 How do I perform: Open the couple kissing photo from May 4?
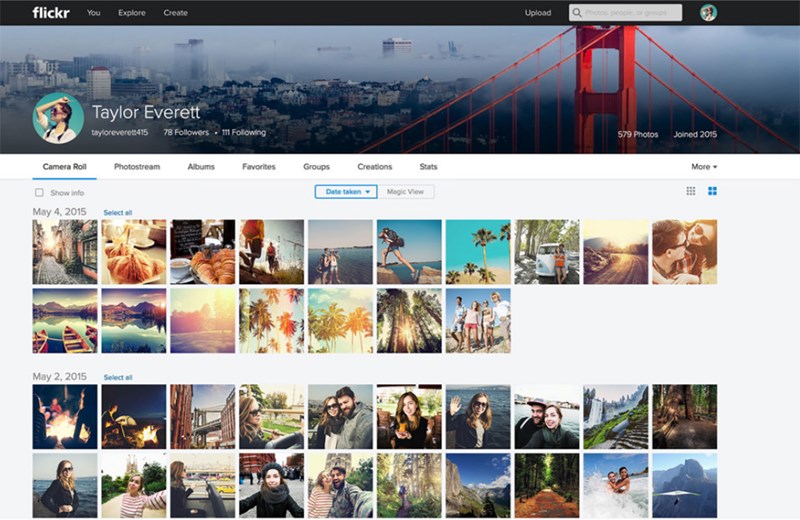coord(685,252)
